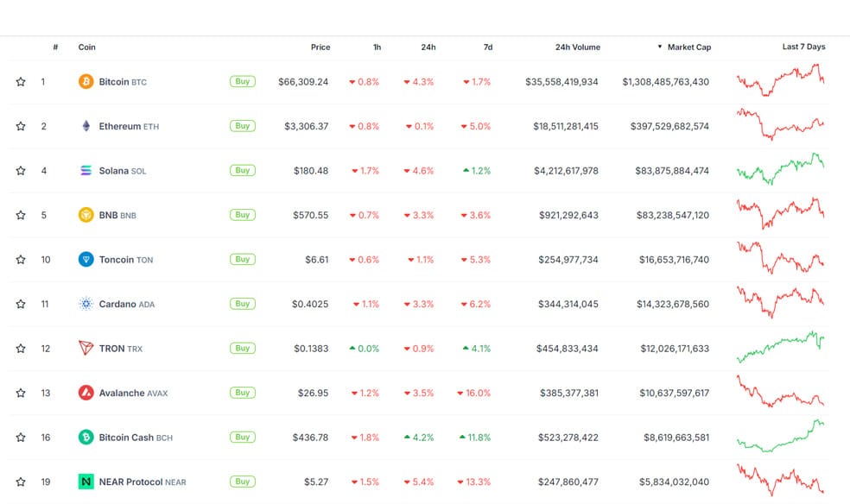850x504 pixels.
Task: Click the Solana logo icon
Action: click(x=86, y=171)
